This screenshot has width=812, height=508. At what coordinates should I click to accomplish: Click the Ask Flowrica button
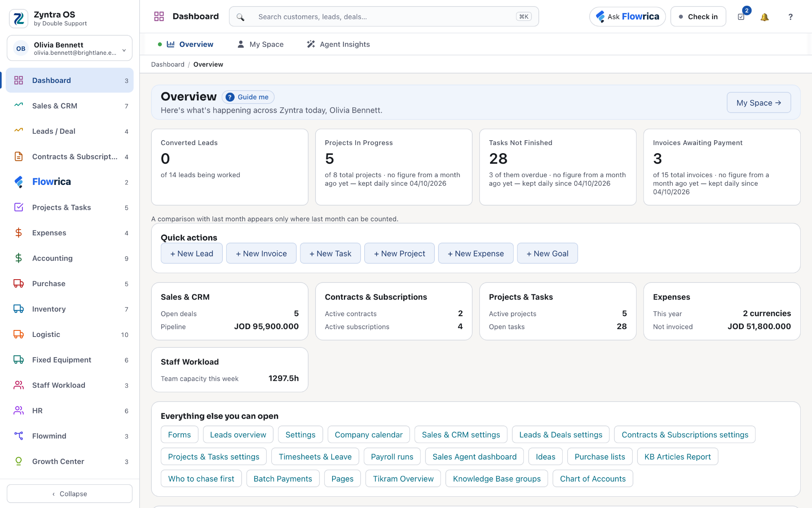point(628,17)
